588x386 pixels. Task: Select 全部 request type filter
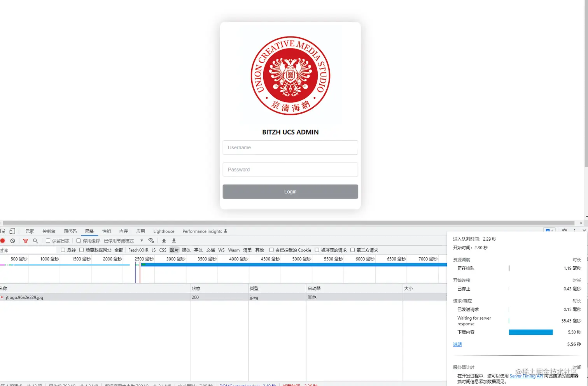click(119, 250)
